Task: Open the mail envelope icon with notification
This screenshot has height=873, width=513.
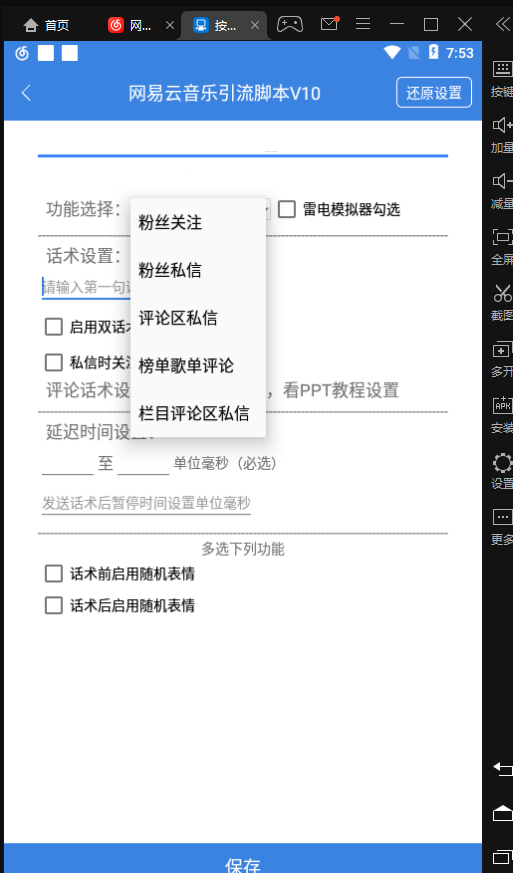Action: (329, 24)
